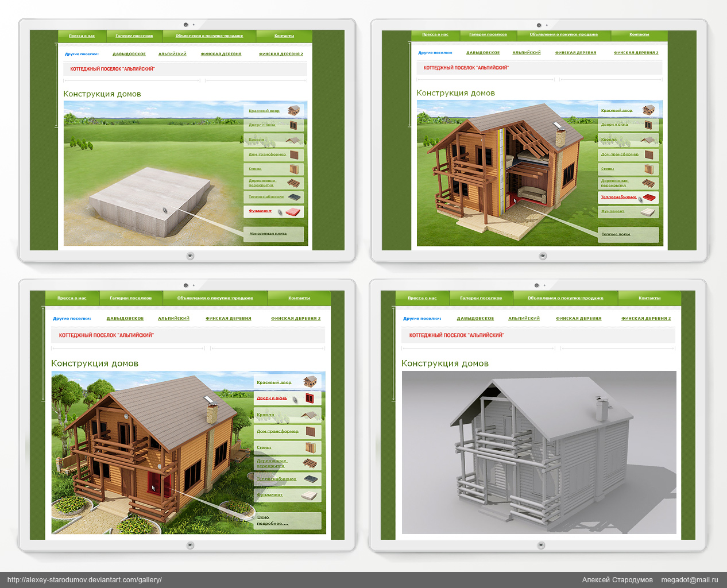The image size is (727, 588).
Task: Open Объявления о покупке-продаже tab on cutaway house screen
Action: point(564,34)
